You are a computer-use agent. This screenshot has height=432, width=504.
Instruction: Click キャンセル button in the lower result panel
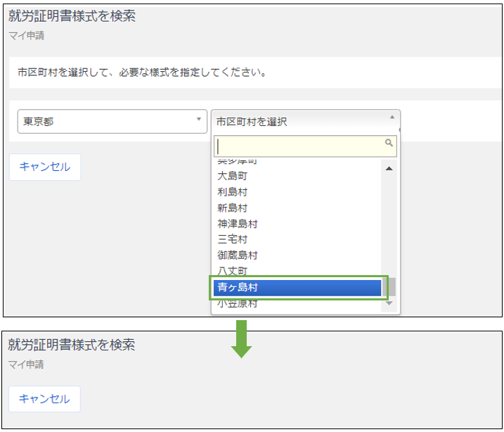coord(44,399)
